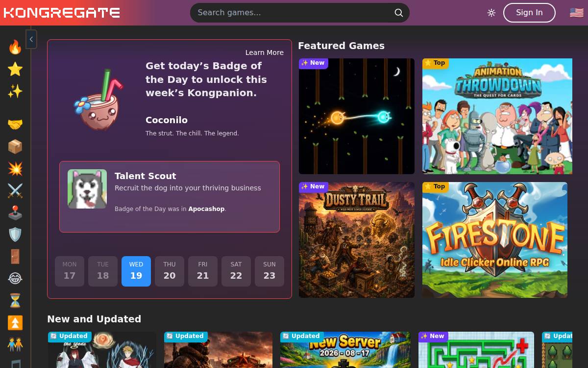Click the Featured Games heading

coord(341,46)
